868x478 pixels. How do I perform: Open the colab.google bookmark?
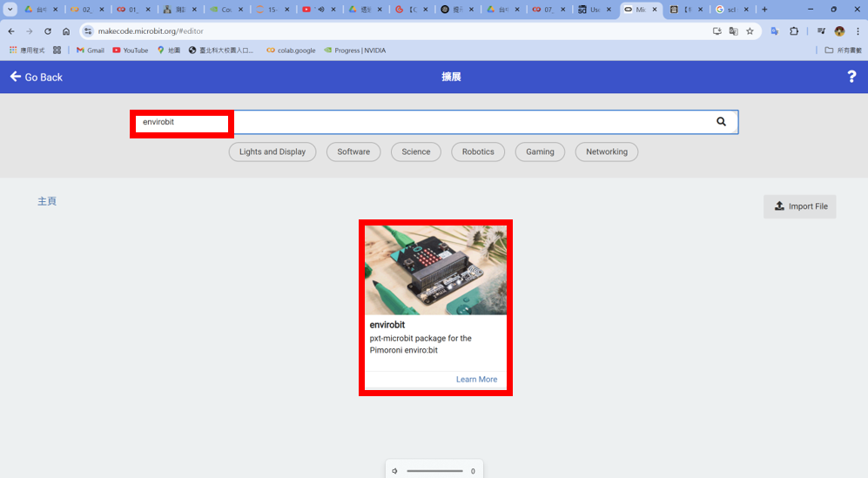coord(291,50)
